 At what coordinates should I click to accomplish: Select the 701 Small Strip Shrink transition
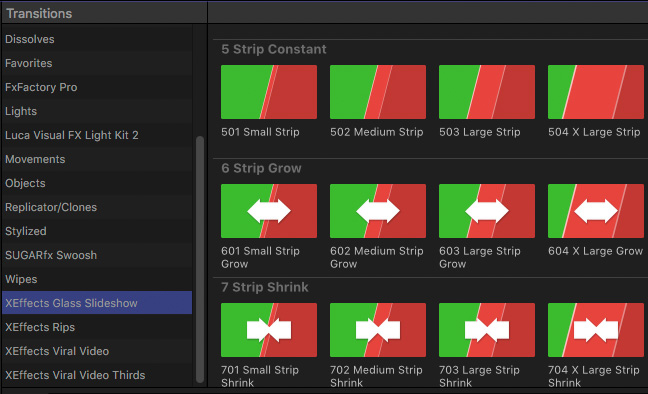[x=269, y=330]
